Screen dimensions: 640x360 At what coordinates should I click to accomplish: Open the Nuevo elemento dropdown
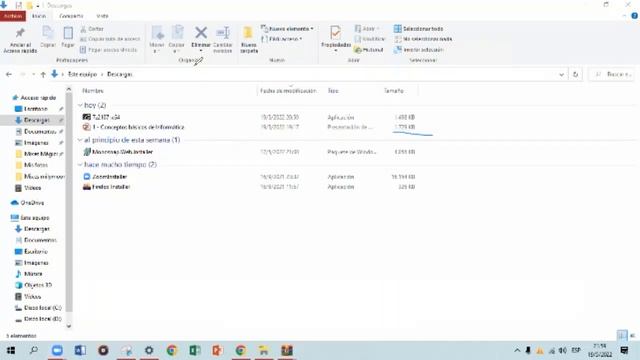click(287, 29)
